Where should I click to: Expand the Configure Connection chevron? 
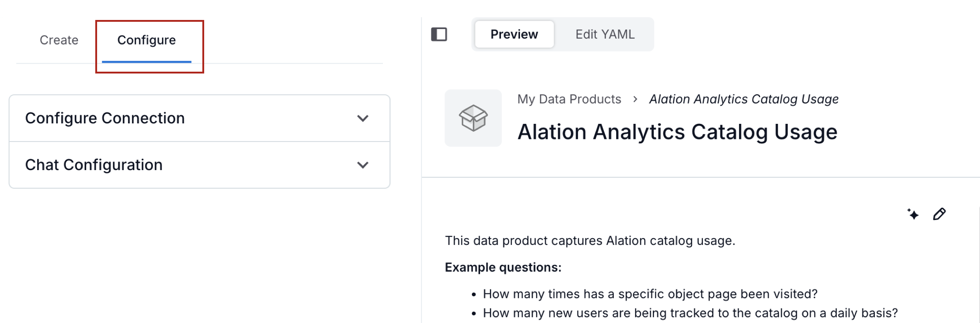(363, 118)
